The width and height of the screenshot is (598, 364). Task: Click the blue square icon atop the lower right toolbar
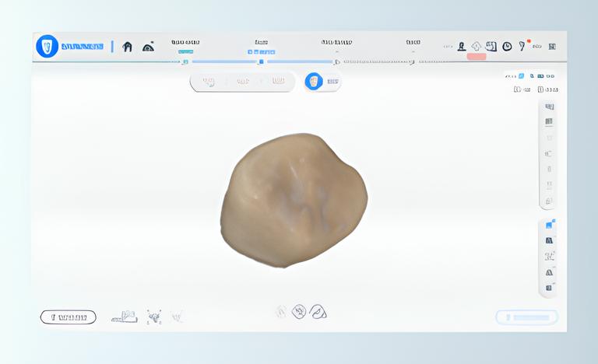point(549,226)
